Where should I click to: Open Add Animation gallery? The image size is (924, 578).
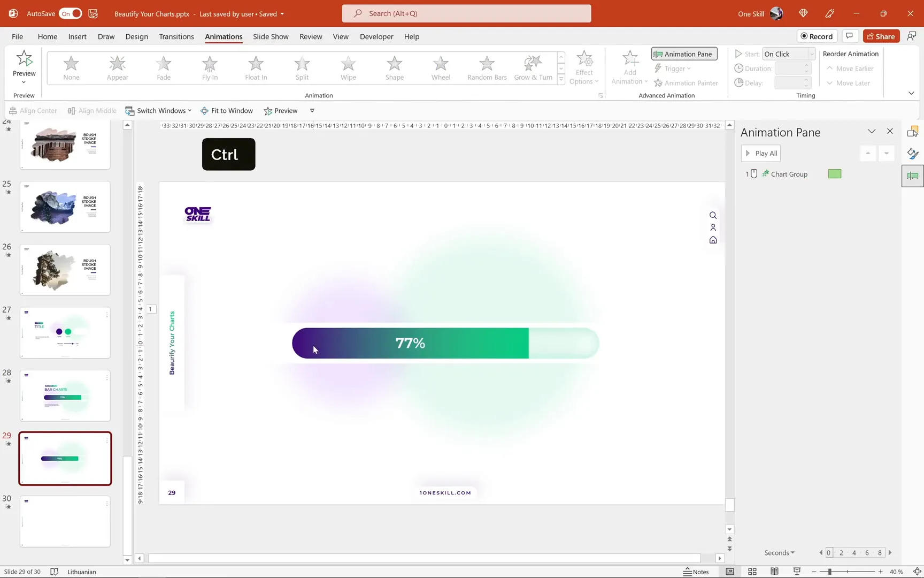630,67
